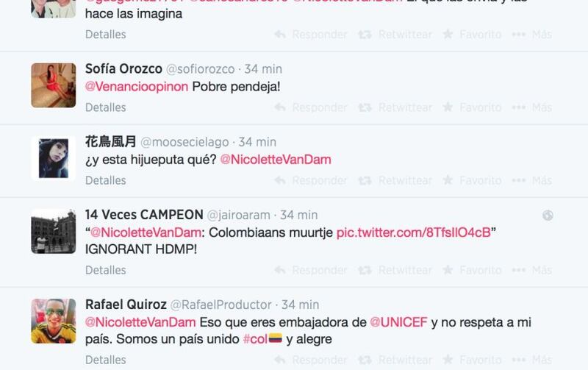Open Más menu on @moosecielago's tweet
The image size is (588, 370).
[531, 180]
